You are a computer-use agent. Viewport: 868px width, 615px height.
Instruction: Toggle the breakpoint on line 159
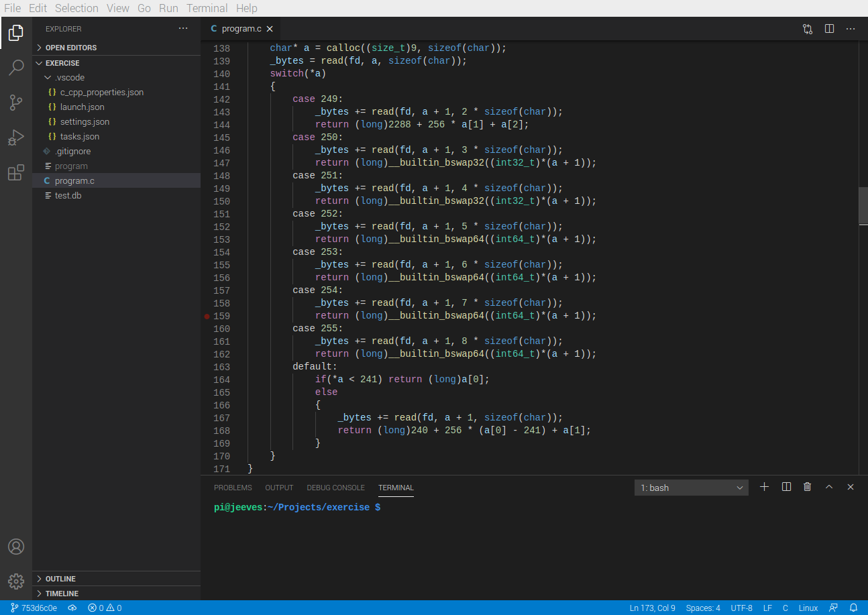pos(207,315)
